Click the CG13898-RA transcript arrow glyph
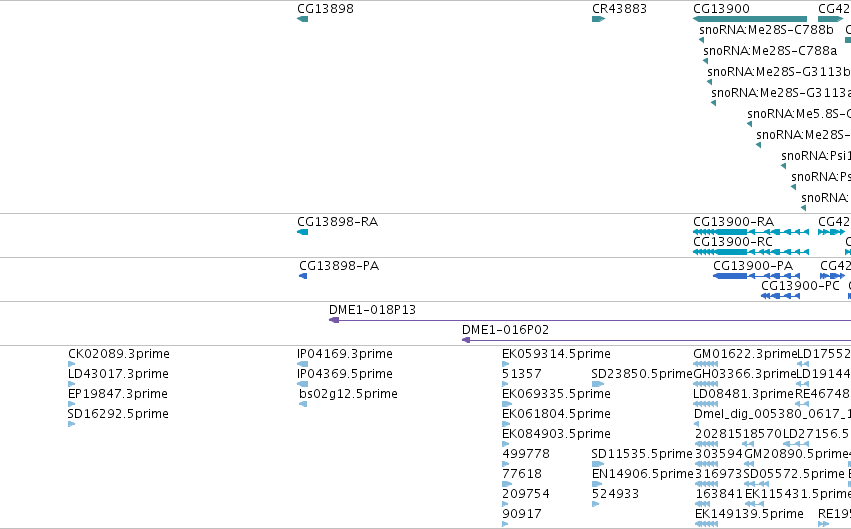Screen dimensions: 851x529 pyautogui.click(x=302, y=232)
